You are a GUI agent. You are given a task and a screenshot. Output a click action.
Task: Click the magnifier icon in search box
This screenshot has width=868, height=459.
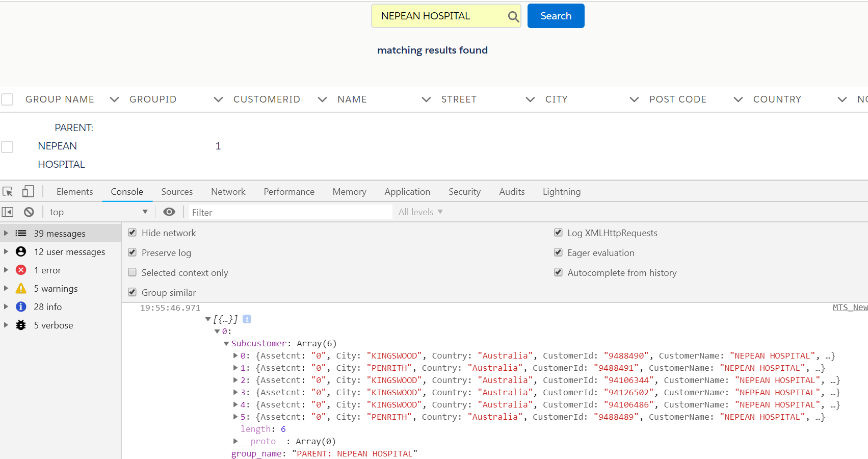pyautogui.click(x=513, y=17)
